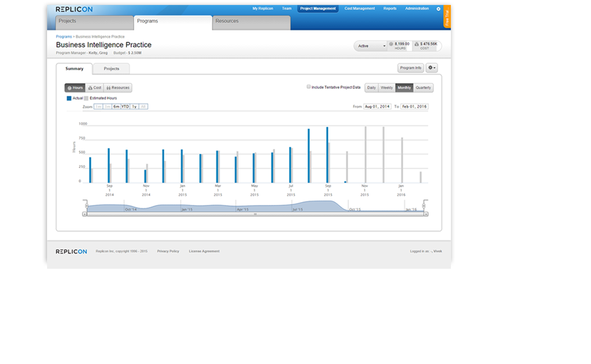This screenshot has height=364, width=591.
Task: Click the To date field Feb 01, 2016
Action: click(414, 107)
